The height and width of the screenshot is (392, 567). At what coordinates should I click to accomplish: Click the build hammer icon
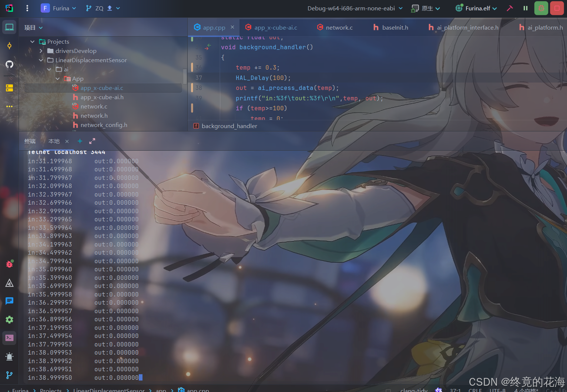[510, 8]
